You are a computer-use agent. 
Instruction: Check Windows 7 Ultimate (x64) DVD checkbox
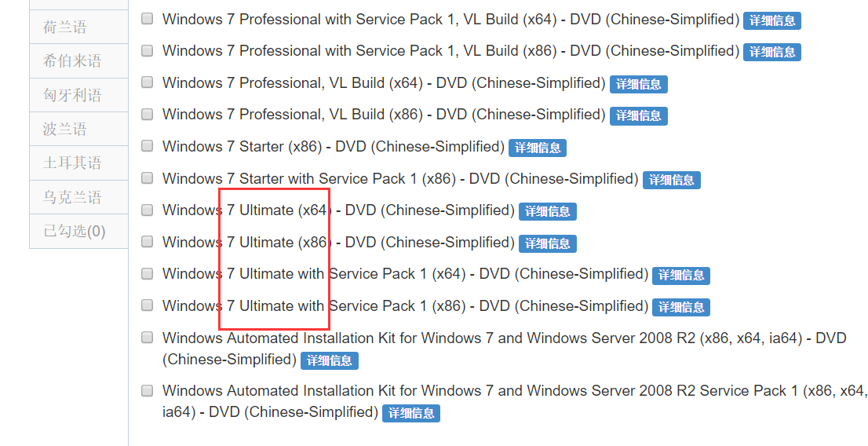(x=147, y=210)
